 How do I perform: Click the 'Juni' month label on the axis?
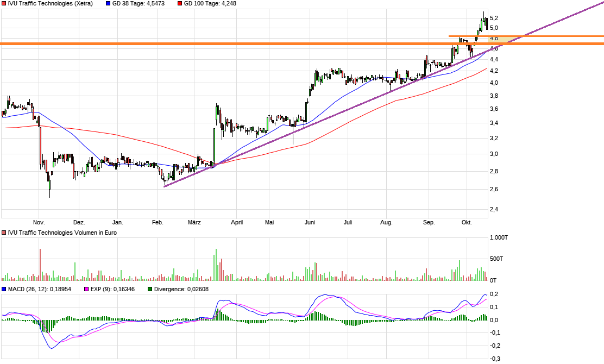tap(310, 222)
